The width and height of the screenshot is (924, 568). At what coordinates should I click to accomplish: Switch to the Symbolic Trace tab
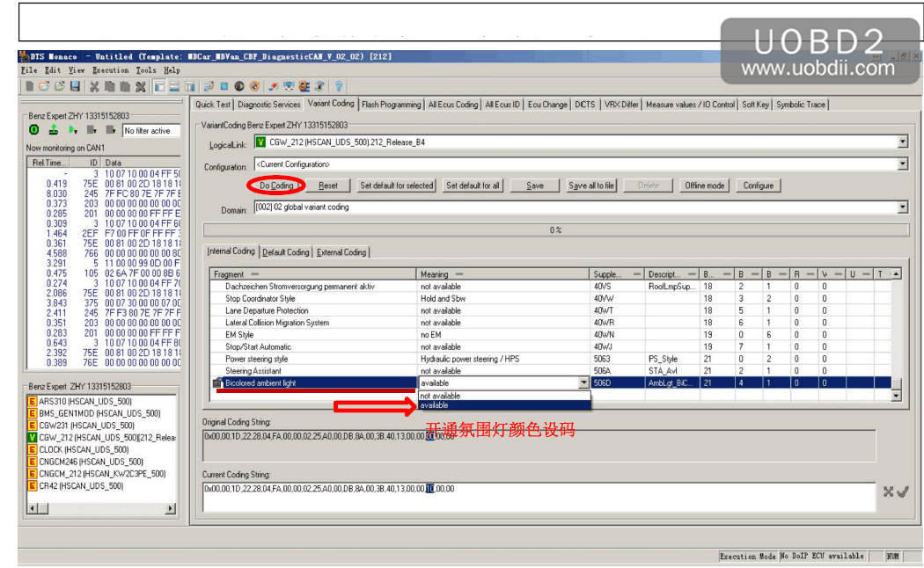pos(800,104)
